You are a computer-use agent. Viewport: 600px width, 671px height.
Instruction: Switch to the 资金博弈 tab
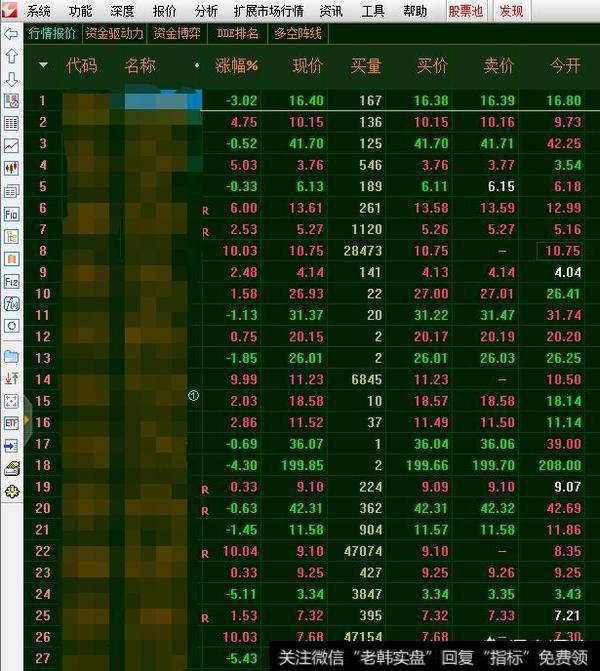click(x=177, y=33)
